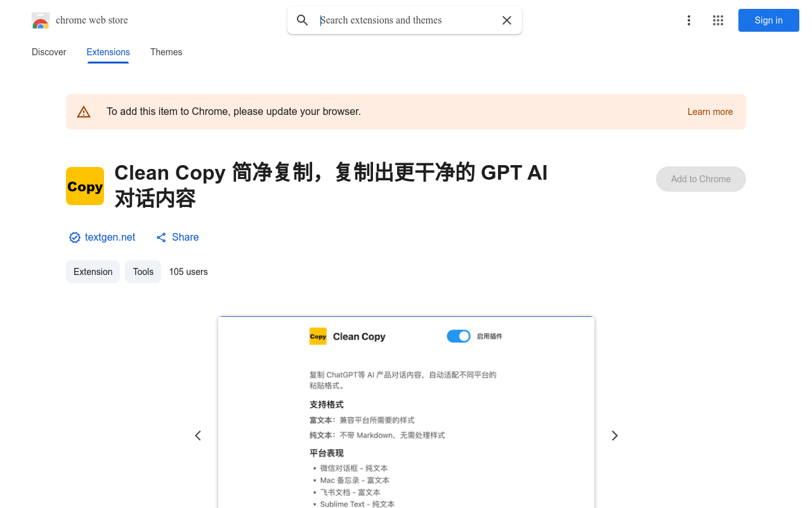Click the yellow Copy extension icon
Image resolution: width=812 pixels, height=508 pixels.
[x=85, y=186]
